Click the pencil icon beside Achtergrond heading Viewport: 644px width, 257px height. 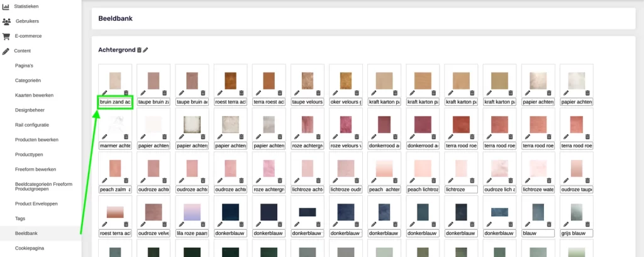(x=146, y=50)
